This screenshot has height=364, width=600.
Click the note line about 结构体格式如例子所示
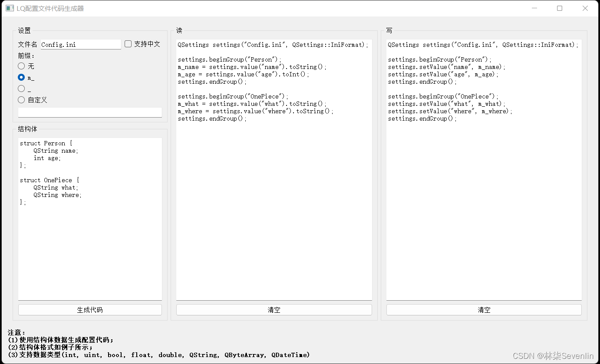coord(50,348)
